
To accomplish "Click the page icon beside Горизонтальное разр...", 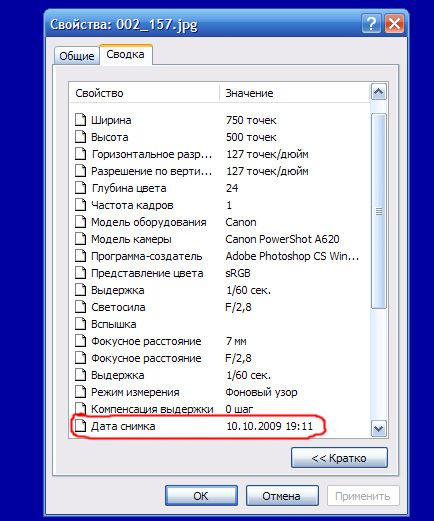I will coord(80,154).
